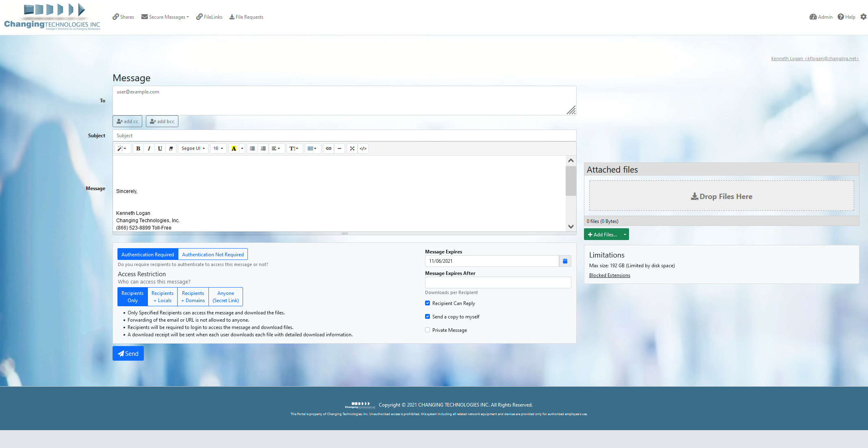Open the message expiry calendar icon
This screenshot has width=868, height=448.
565,261
